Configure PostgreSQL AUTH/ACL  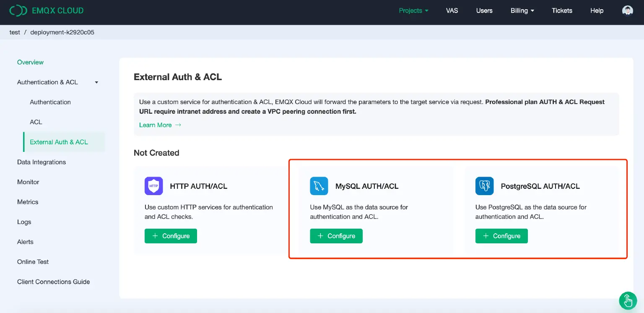[501, 236]
